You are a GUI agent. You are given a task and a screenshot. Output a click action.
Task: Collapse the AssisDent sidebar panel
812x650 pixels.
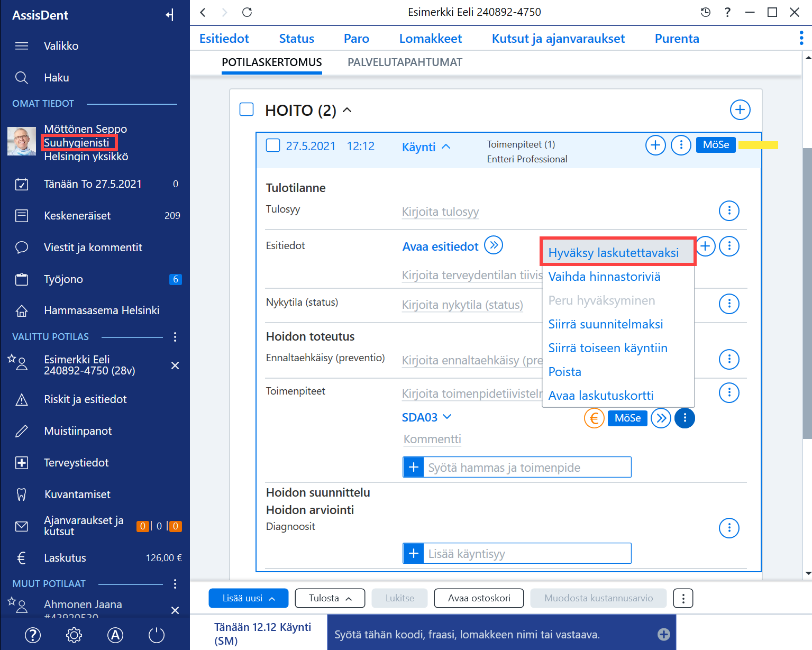point(169,15)
